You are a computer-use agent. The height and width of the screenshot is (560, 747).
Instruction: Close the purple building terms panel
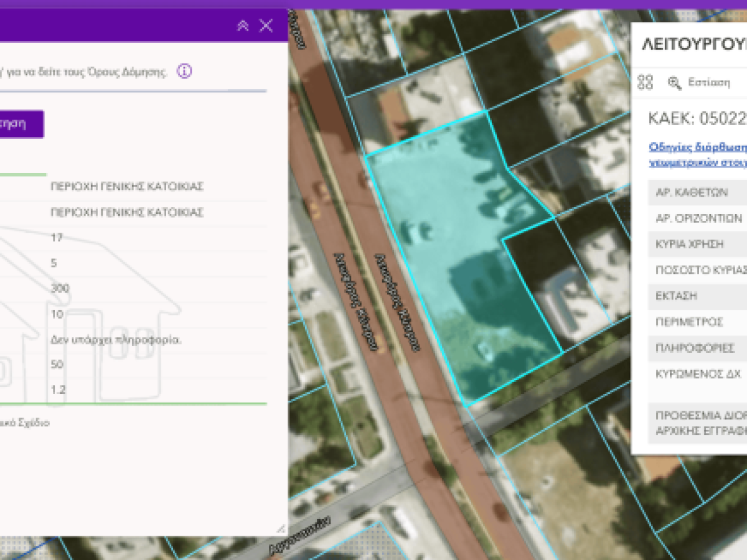pos(266,26)
